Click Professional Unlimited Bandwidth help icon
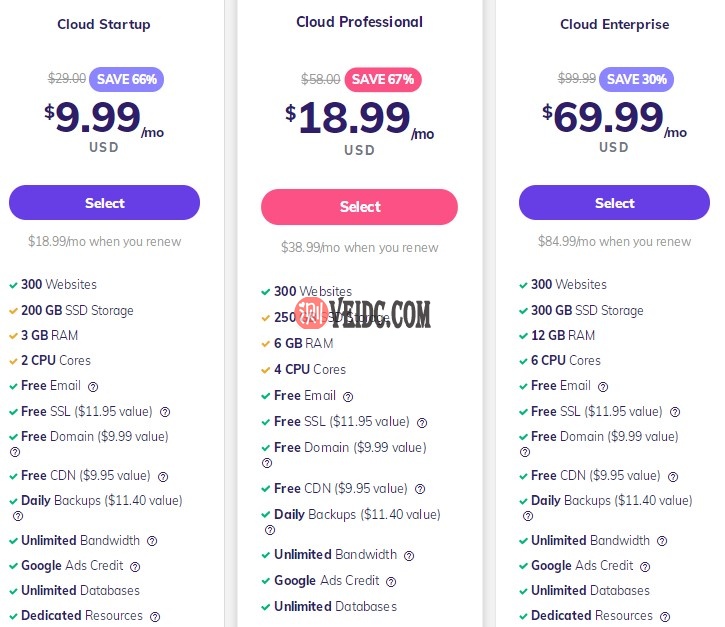Image resolution: width=725 pixels, height=627 pixels. tap(409, 555)
